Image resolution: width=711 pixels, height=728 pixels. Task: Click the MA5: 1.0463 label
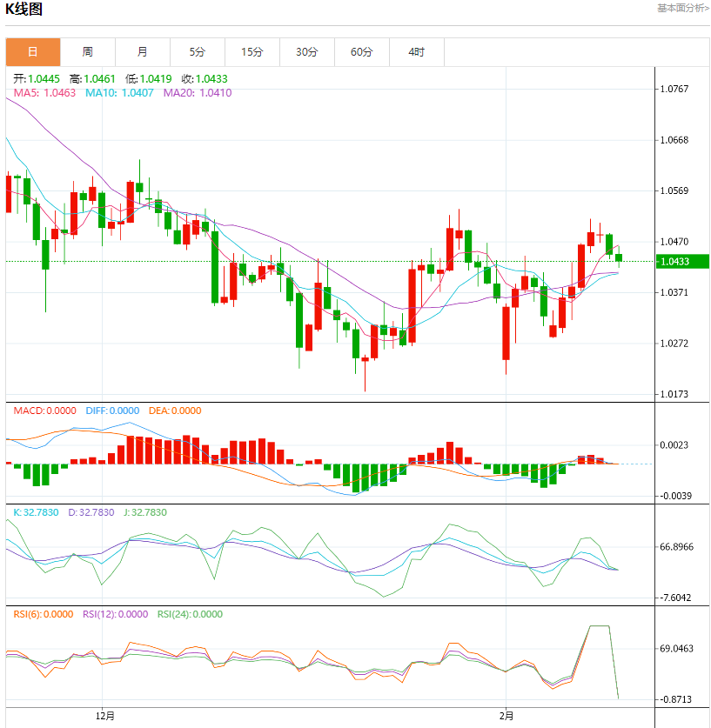click(x=44, y=93)
